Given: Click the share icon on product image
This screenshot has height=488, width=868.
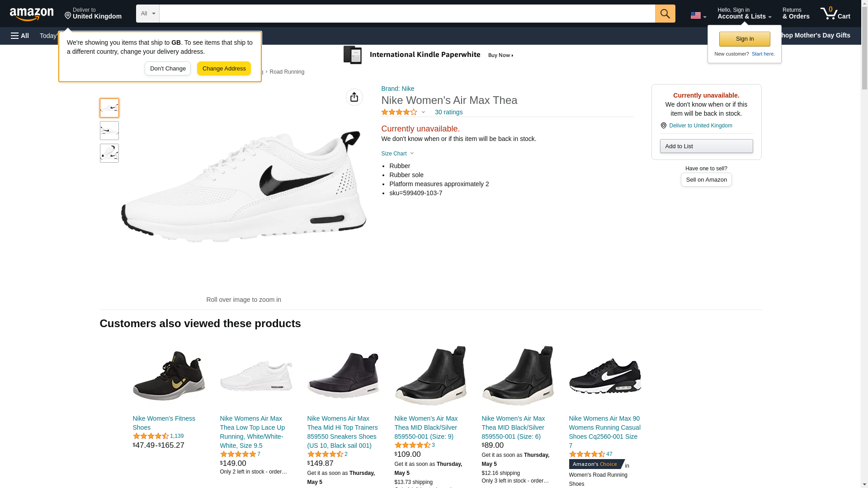Looking at the screenshot, I should pyautogui.click(x=354, y=97).
